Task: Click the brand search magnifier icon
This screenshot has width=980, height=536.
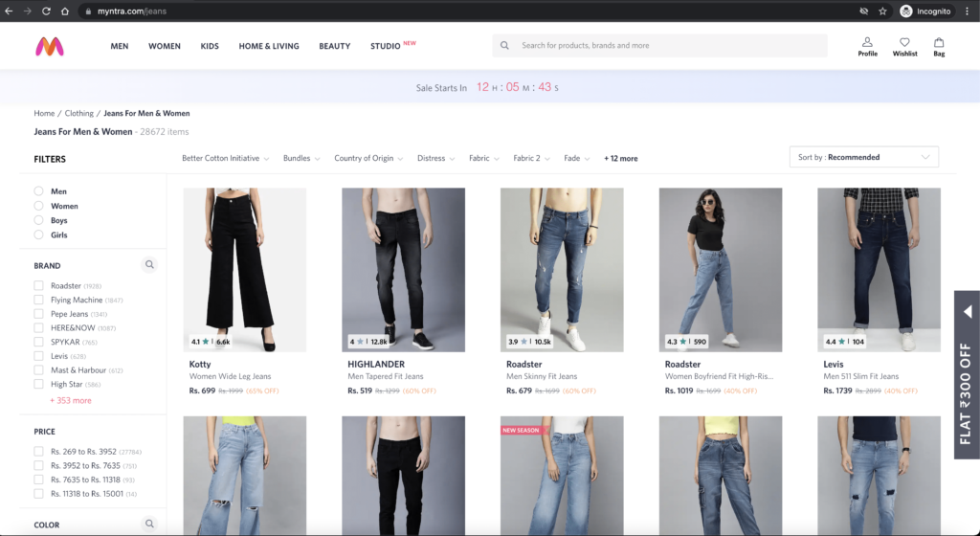Action: 149,265
